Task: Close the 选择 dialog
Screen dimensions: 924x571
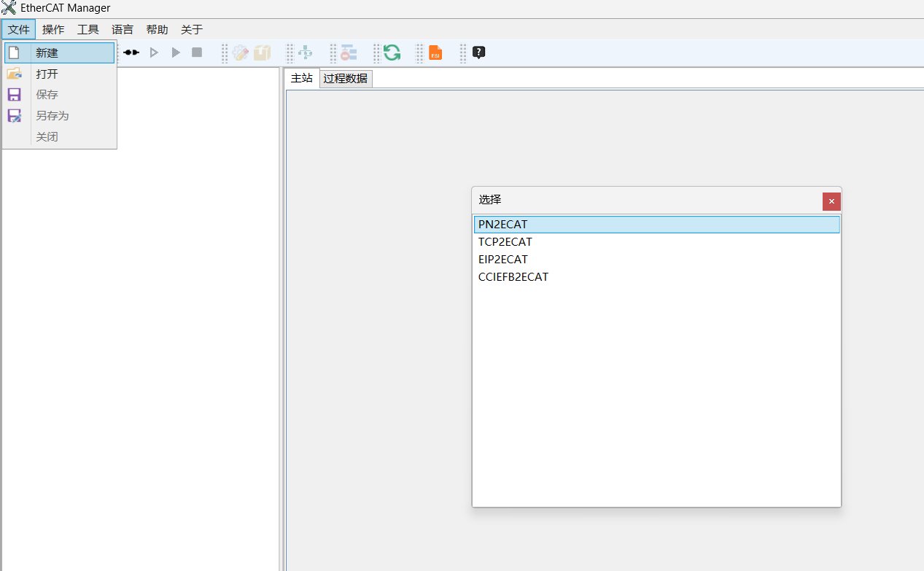Action: [831, 201]
